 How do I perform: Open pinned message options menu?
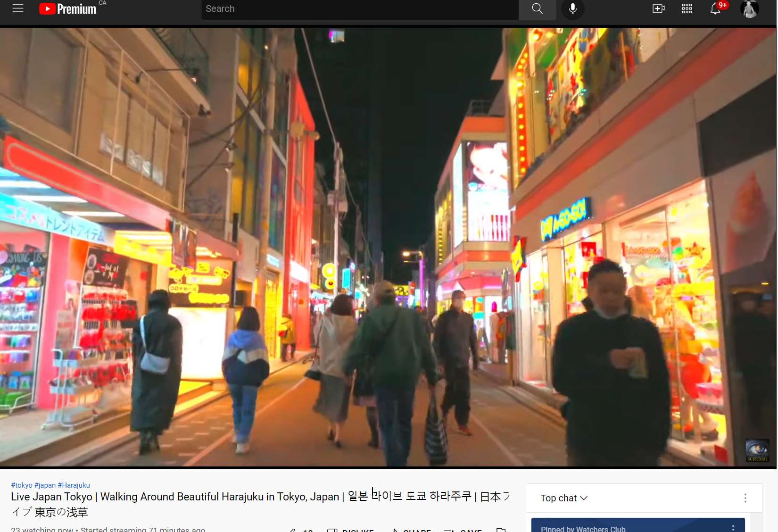(733, 528)
